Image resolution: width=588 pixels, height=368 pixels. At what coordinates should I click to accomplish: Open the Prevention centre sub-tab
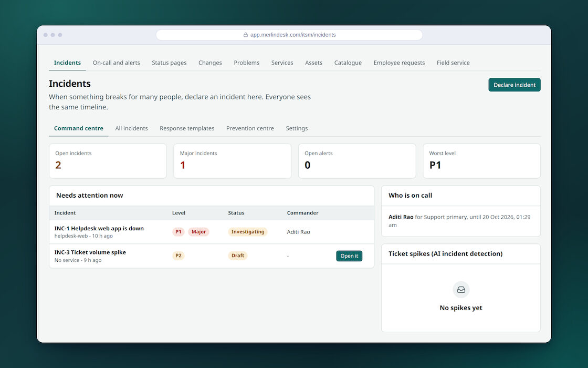(x=250, y=128)
